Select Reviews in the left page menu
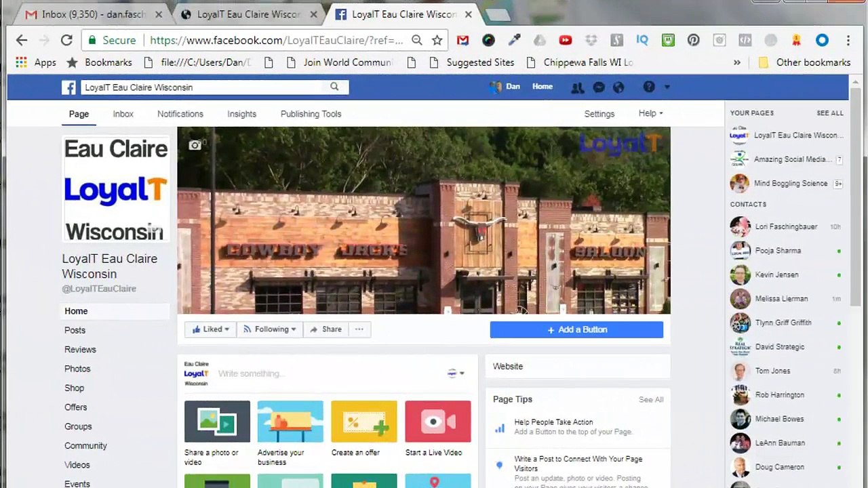868x488 pixels. tap(80, 350)
